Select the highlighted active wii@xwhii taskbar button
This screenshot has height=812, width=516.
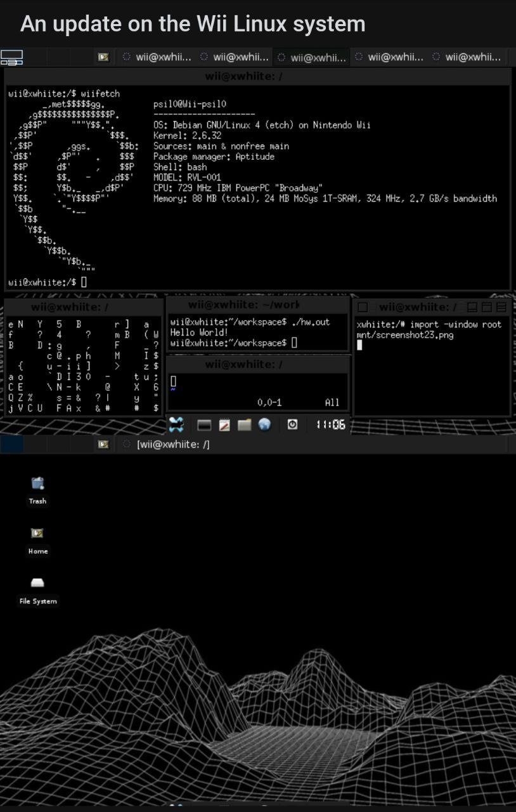click(x=312, y=57)
